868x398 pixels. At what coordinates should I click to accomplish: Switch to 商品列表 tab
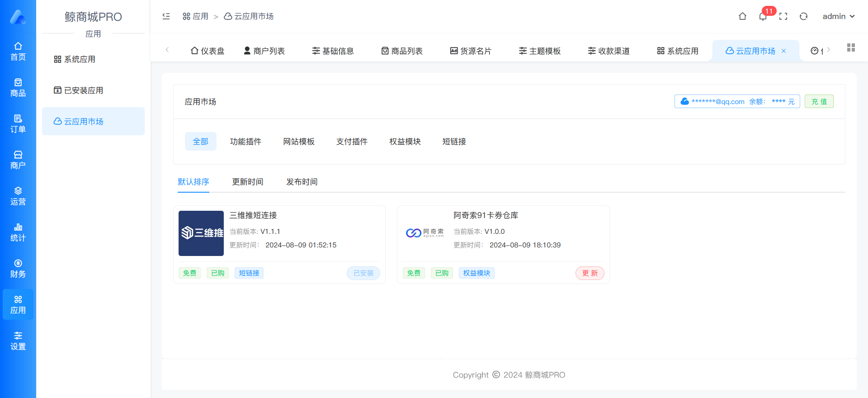click(402, 51)
